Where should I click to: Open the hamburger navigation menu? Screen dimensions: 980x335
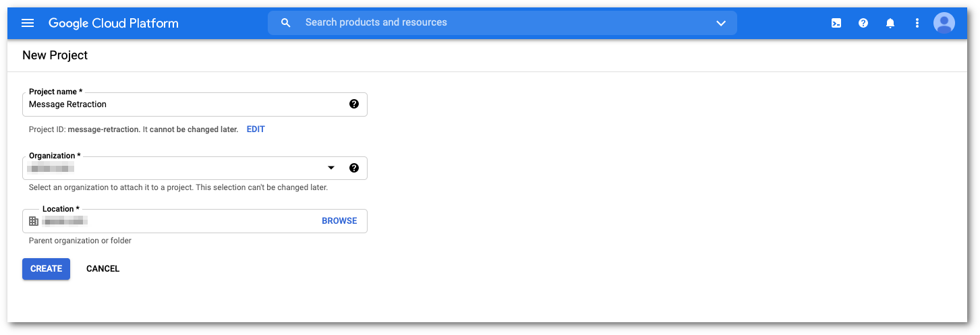28,23
